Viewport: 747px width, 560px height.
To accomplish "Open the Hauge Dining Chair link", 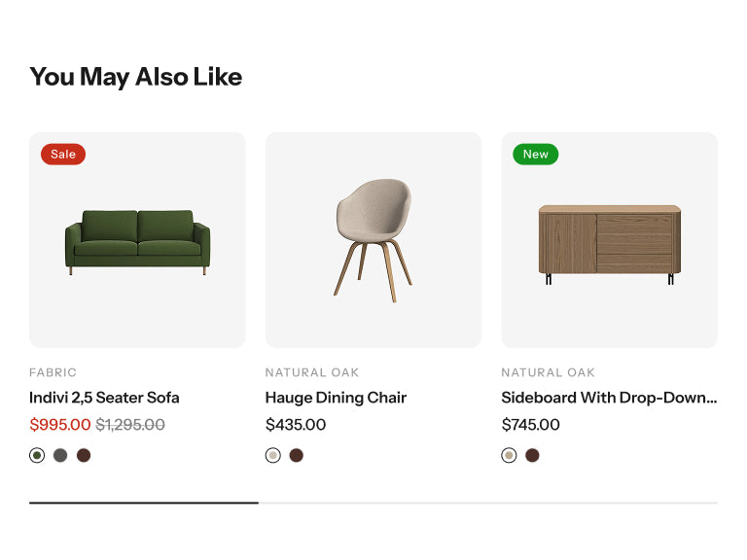I will (336, 398).
